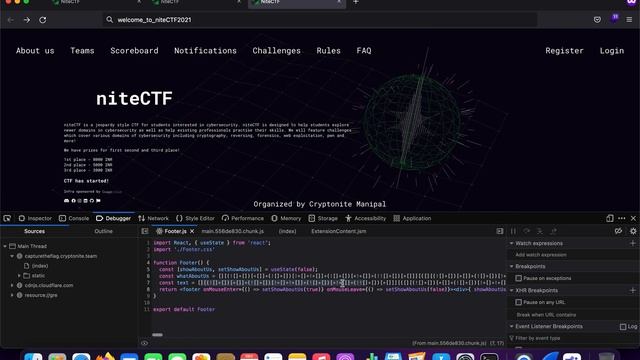Select the Sources sidebar tab
This screenshot has height=360, width=640.
pos(34,231)
